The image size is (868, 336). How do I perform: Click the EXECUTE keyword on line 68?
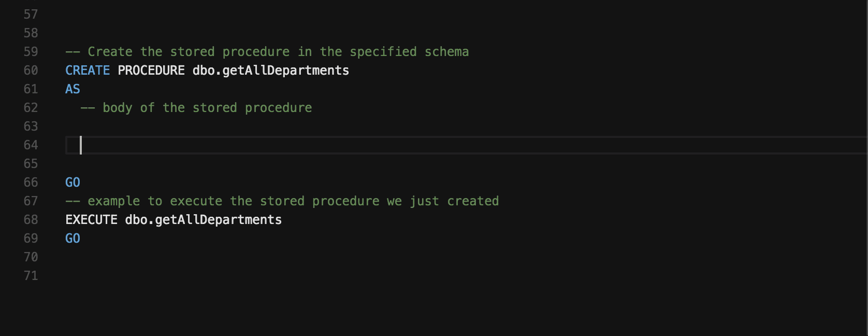[x=92, y=220]
